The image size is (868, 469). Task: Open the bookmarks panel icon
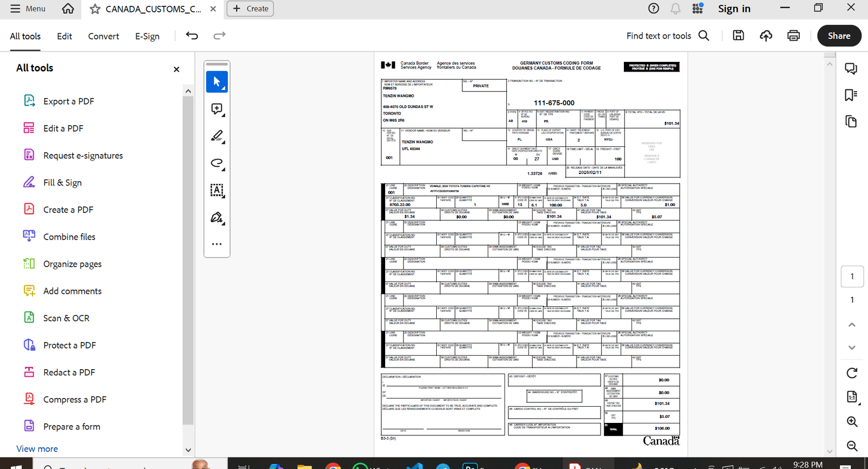pos(851,95)
